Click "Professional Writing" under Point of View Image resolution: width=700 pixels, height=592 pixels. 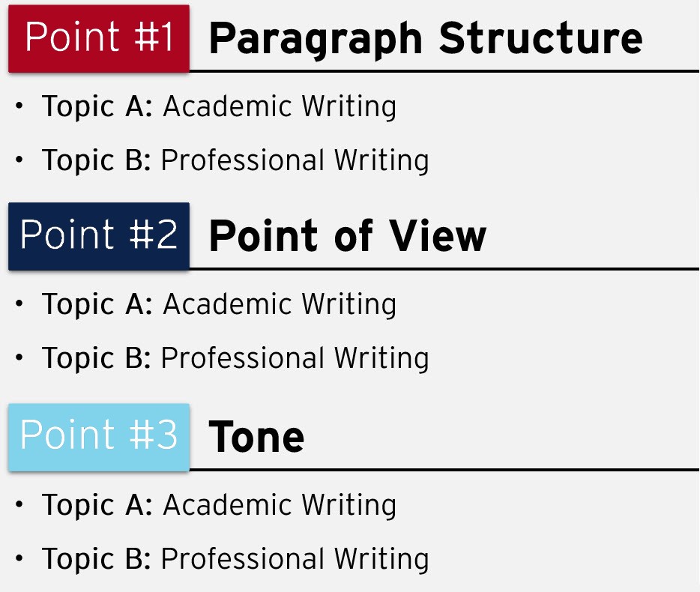pyautogui.click(x=295, y=358)
